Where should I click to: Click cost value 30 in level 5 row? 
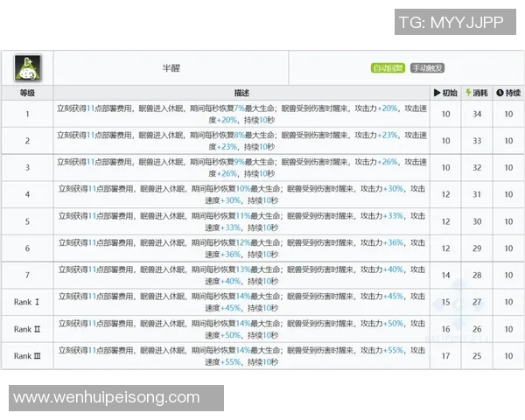477,221
